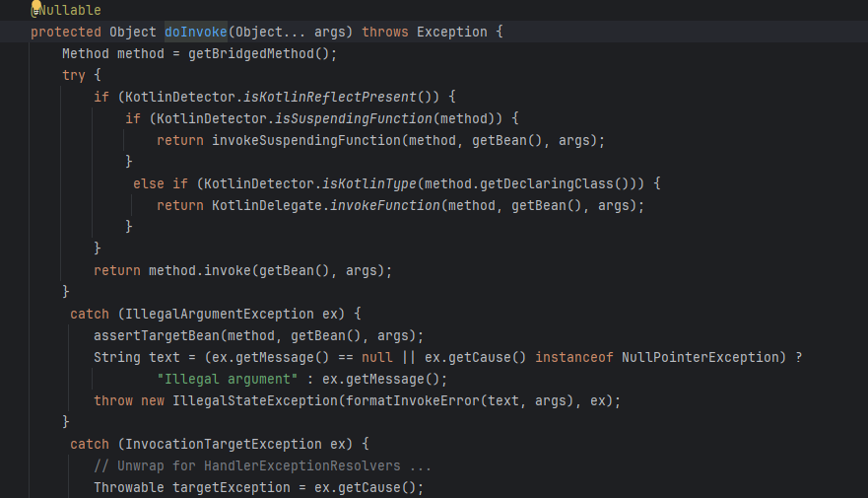The width and height of the screenshot is (868, 498).
Task: Click the doInvoke method name
Action: coord(196,33)
